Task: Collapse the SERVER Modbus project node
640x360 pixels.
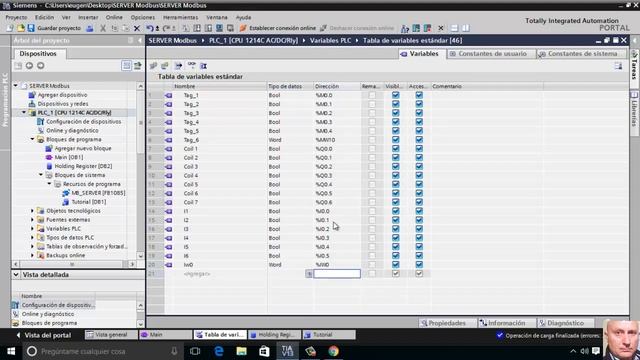Action: point(16,86)
